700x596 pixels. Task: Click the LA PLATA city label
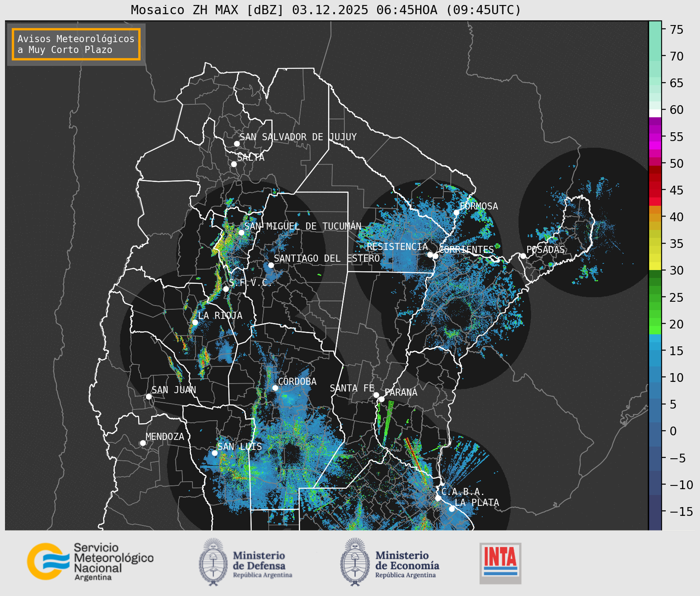pos(477,503)
